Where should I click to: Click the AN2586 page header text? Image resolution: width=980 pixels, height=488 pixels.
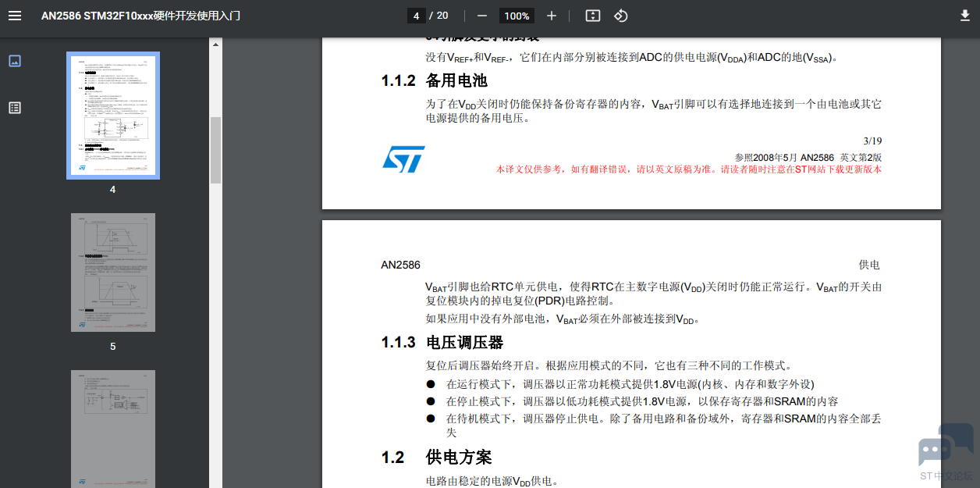pos(400,265)
